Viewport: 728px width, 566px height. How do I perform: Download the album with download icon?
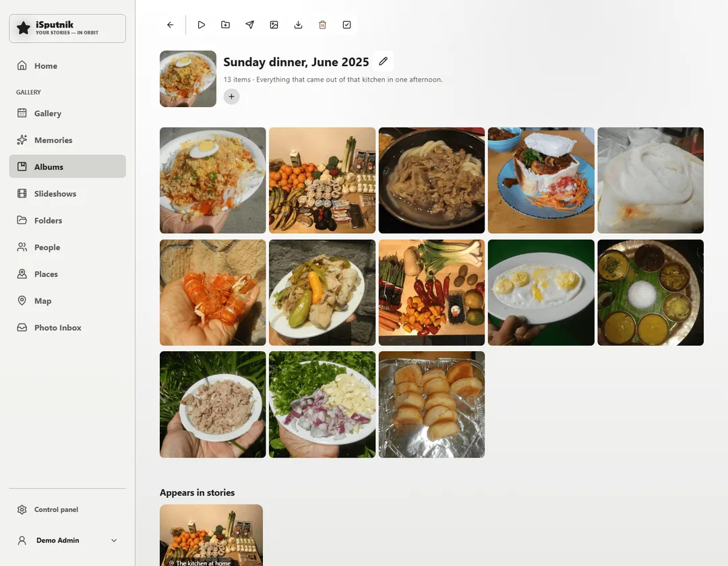tap(298, 25)
